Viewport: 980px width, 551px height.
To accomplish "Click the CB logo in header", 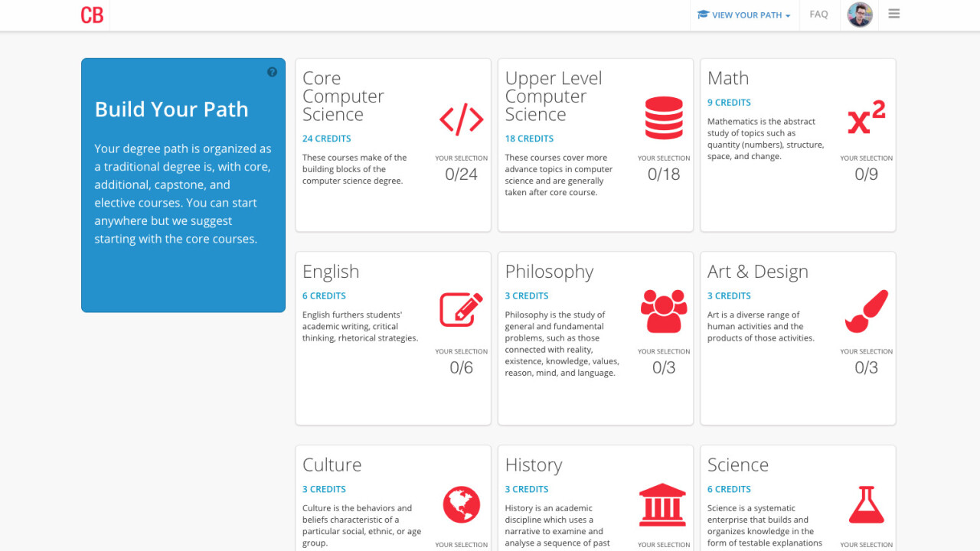I will [92, 15].
